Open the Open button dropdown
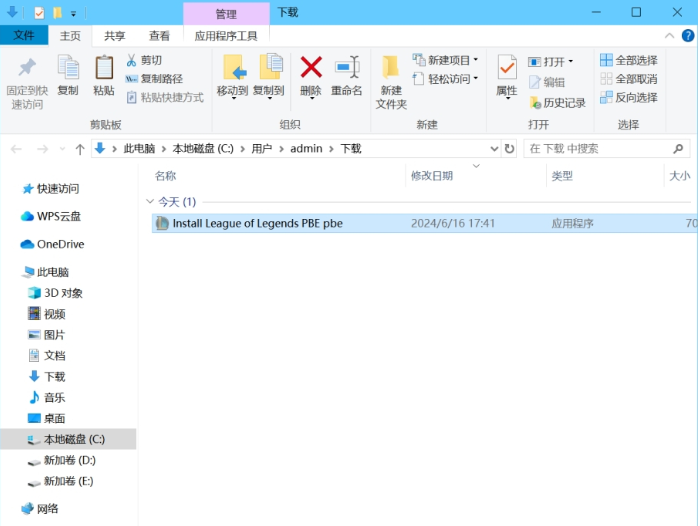The height and width of the screenshot is (526, 700). pyautogui.click(x=571, y=61)
